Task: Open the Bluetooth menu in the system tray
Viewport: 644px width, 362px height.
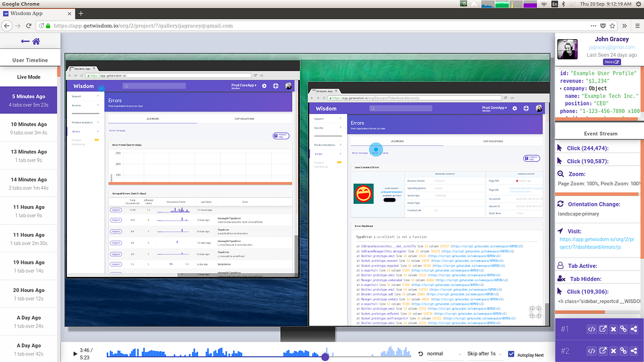Action: 564,4
